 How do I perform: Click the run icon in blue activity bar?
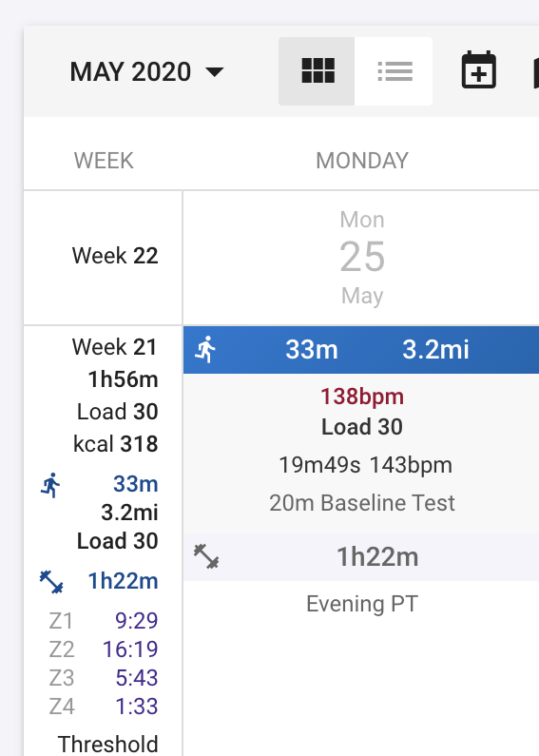click(x=205, y=349)
